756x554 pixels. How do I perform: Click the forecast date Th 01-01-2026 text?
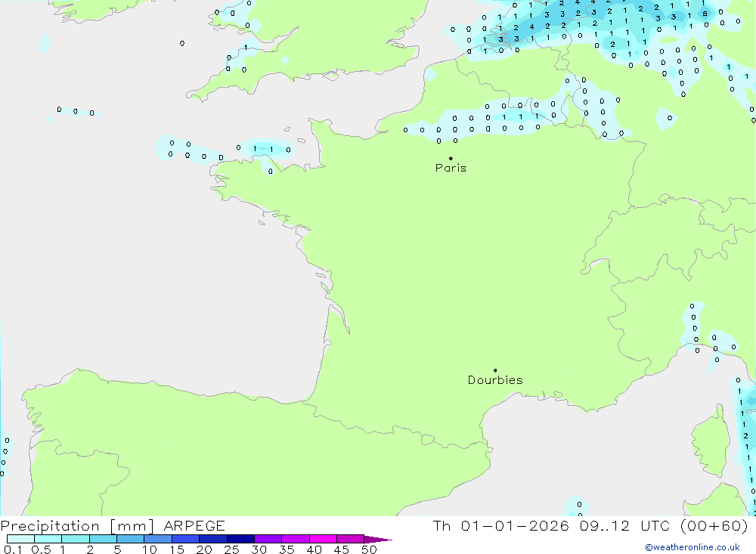coord(500,526)
